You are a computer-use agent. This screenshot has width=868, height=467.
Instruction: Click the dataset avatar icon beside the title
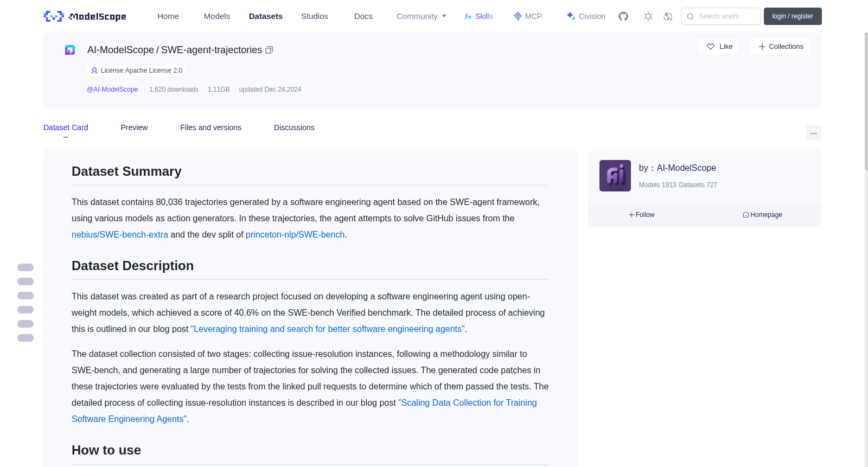click(70, 50)
